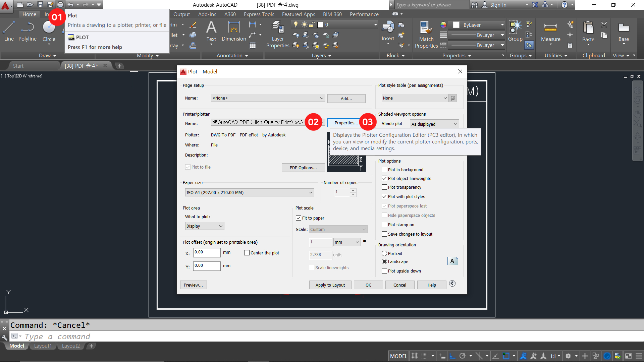Click OK in the Plot dialog

pos(368,285)
